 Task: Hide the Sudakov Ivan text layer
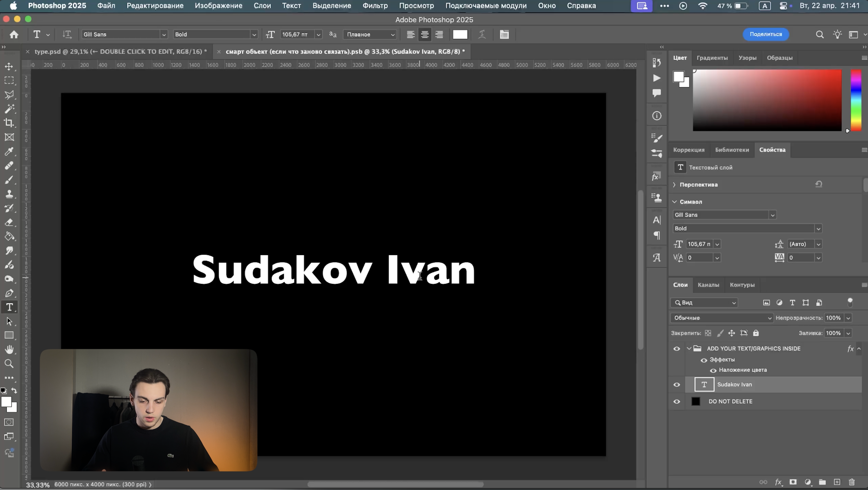[676, 384]
